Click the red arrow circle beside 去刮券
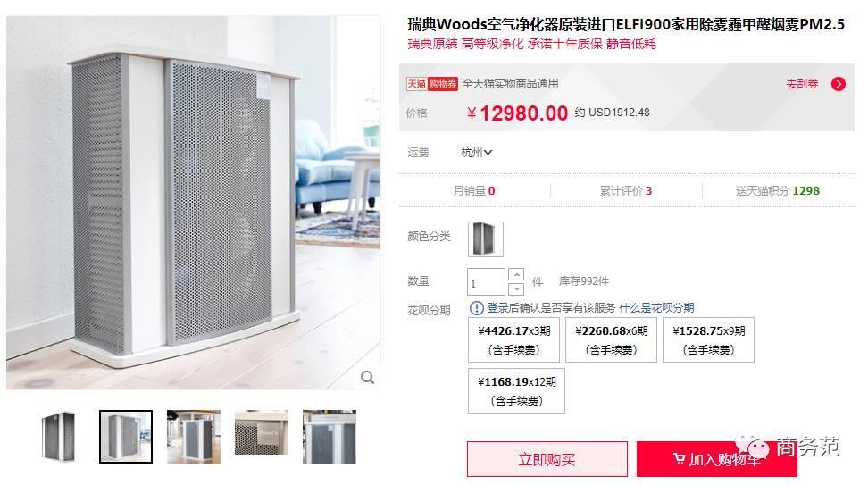The image size is (868, 485). click(x=839, y=84)
